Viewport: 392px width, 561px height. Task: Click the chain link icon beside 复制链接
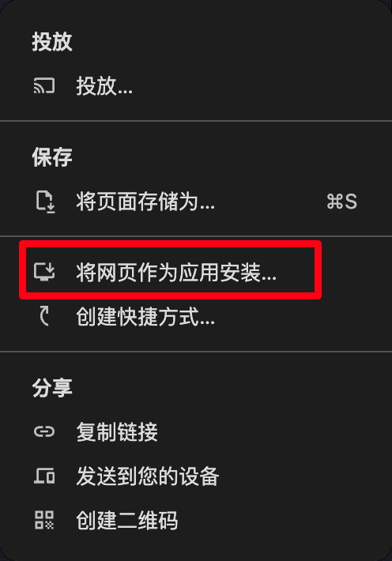[44, 431]
